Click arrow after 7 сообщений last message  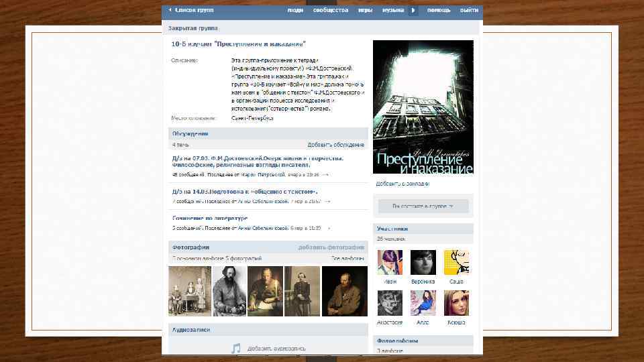tap(327, 202)
